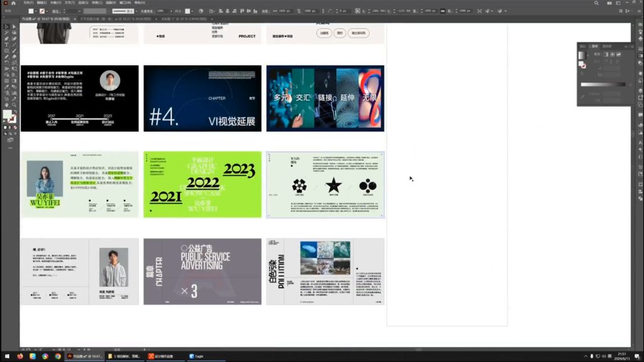This screenshot has height=362, width=644.
Task: Select the Type tool
Action: 6,45
